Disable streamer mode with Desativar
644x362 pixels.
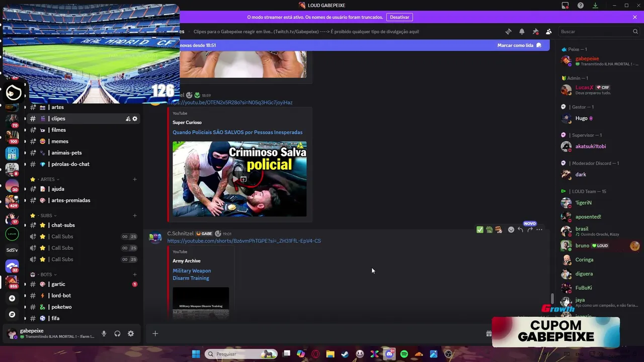tap(399, 17)
